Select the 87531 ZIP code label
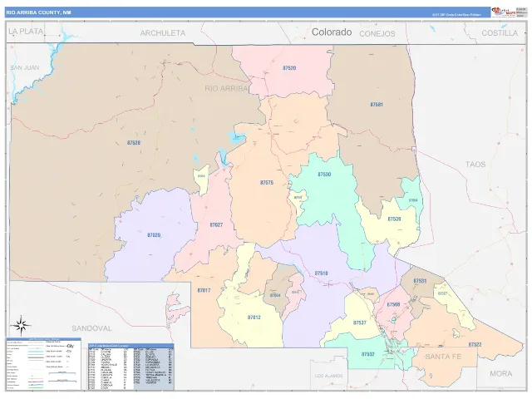This screenshot has height=399, width=532. [420, 281]
